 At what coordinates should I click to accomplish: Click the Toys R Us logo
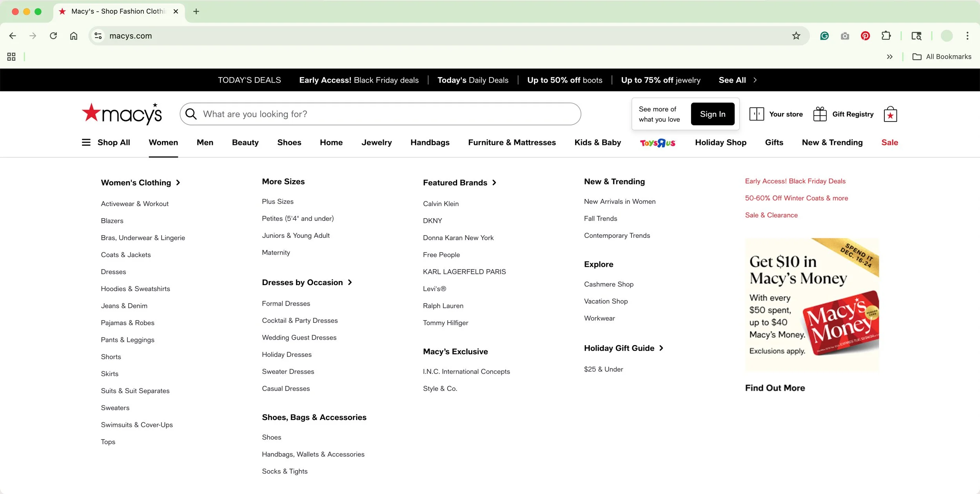click(x=658, y=143)
